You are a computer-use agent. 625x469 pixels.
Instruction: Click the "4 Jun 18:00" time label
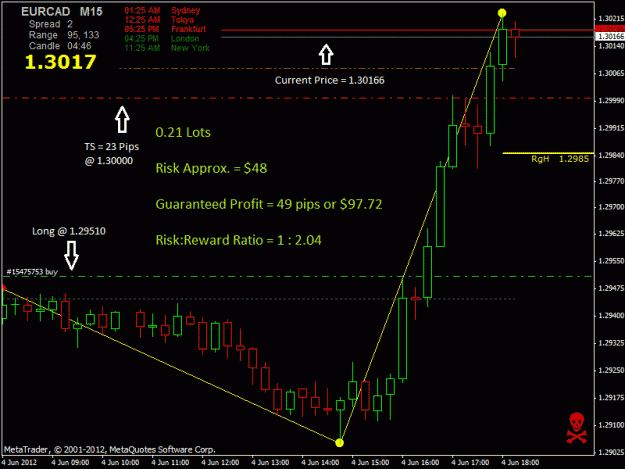tap(520, 462)
